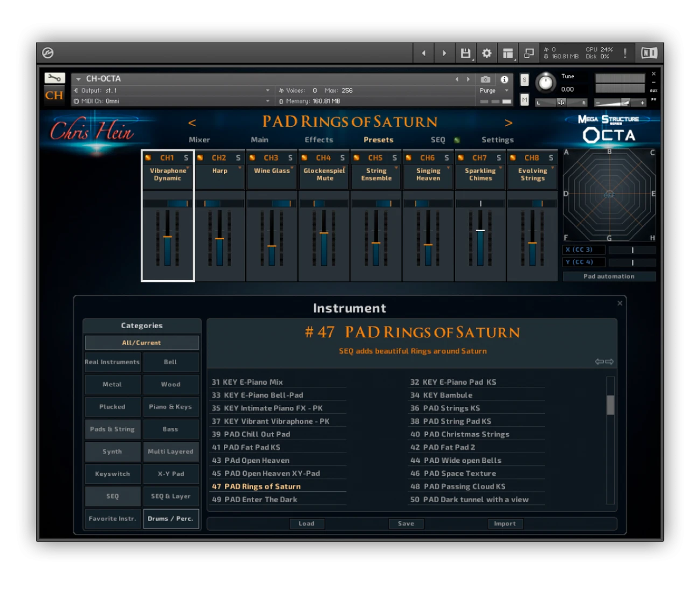Click the Save preset button

(x=406, y=524)
